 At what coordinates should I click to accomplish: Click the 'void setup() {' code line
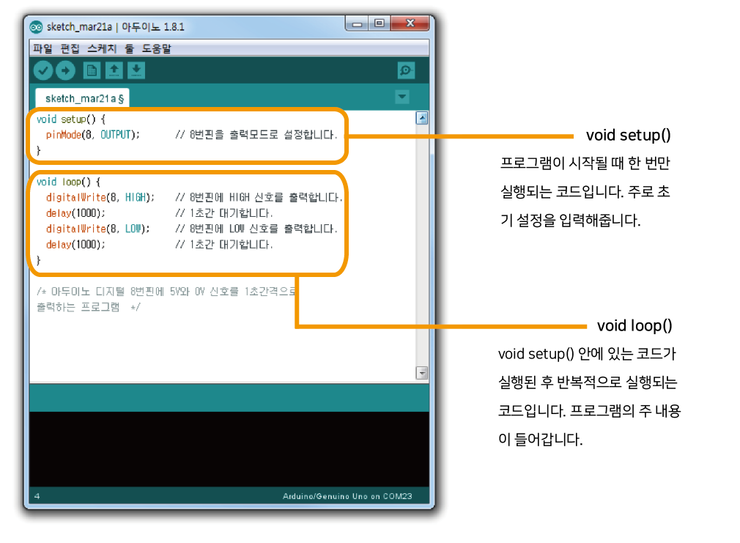71,119
